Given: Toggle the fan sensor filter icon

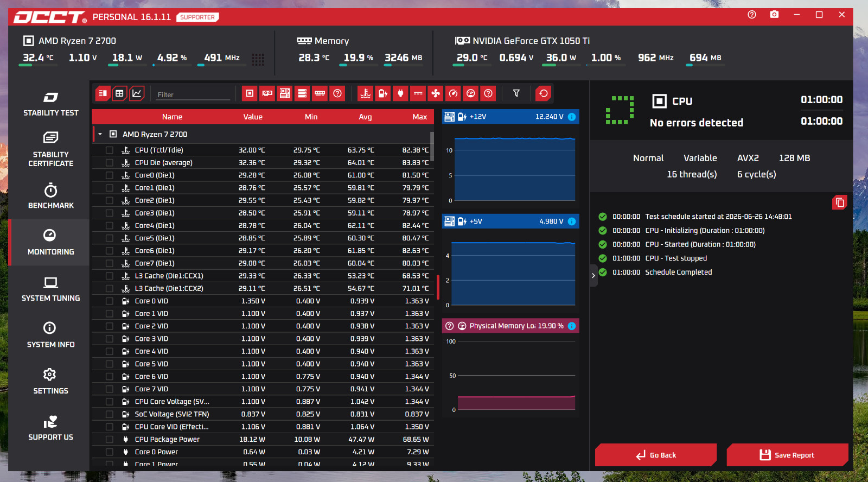Looking at the screenshot, I should point(436,93).
